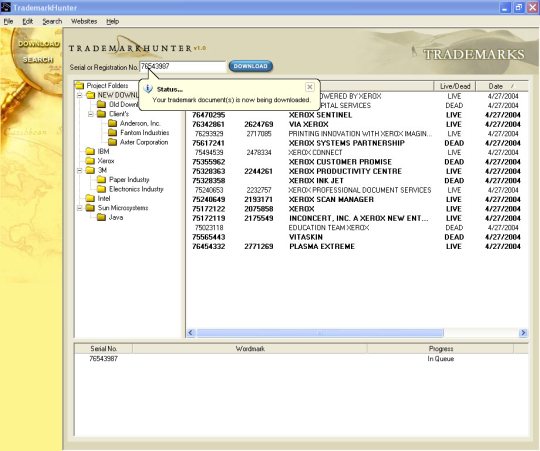The image size is (540, 451).
Task: Minimize the TrademarkHunter window
Action: point(505,8)
